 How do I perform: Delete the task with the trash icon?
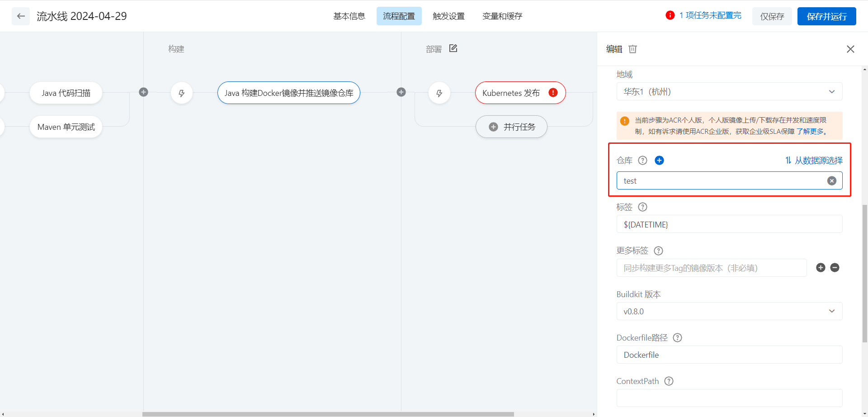632,49
